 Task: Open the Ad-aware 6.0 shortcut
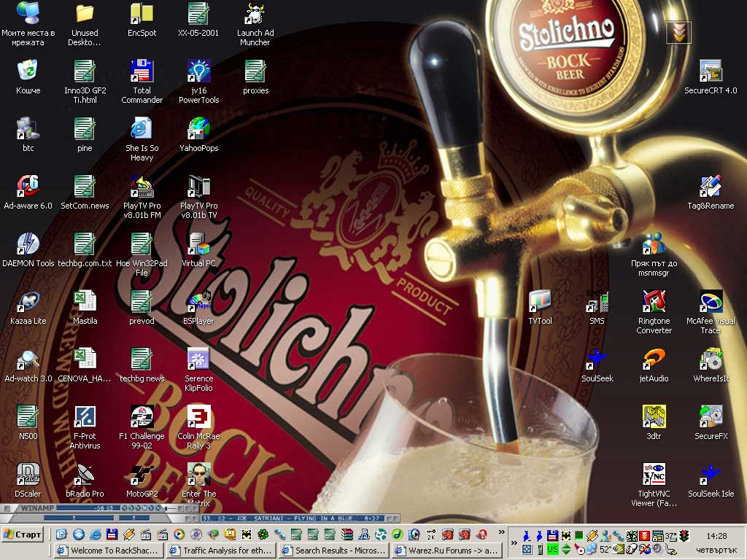click(28, 187)
